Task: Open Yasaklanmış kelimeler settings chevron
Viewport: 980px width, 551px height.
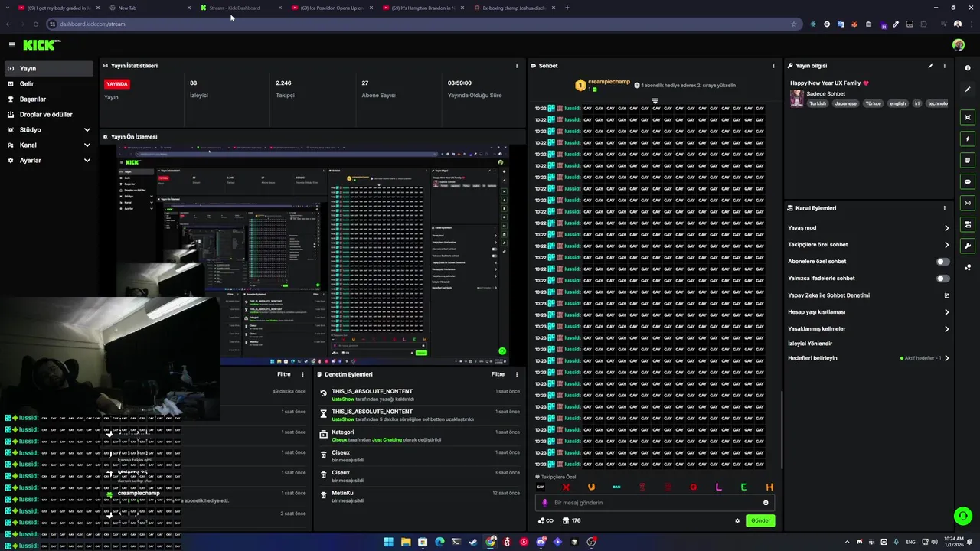Action: pyautogui.click(x=946, y=329)
